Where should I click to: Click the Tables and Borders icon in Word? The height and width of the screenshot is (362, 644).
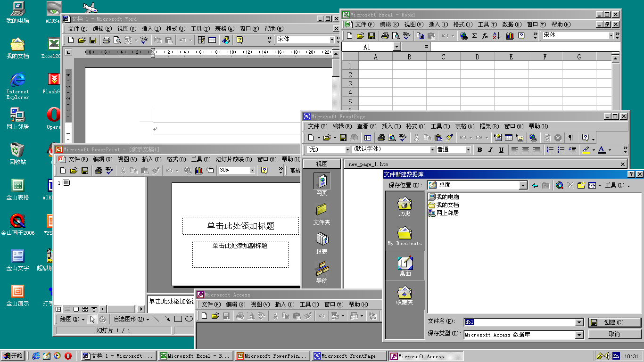pos(202,40)
